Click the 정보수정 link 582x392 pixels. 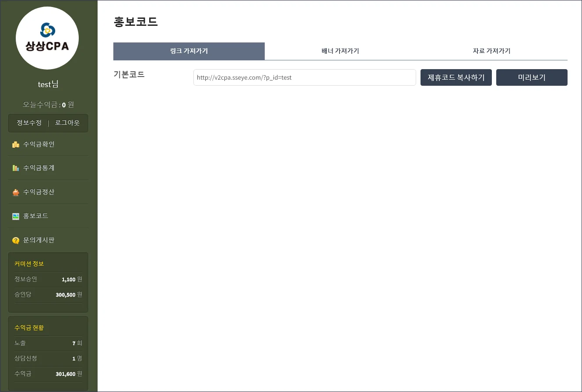click(29, 123)
